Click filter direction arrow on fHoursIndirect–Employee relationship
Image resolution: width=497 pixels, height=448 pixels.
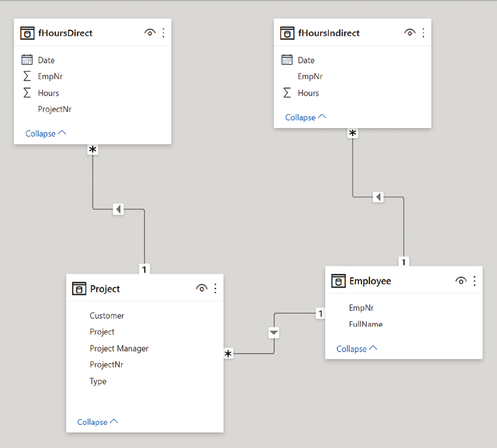pyautogui.click(x=378, y=197)
